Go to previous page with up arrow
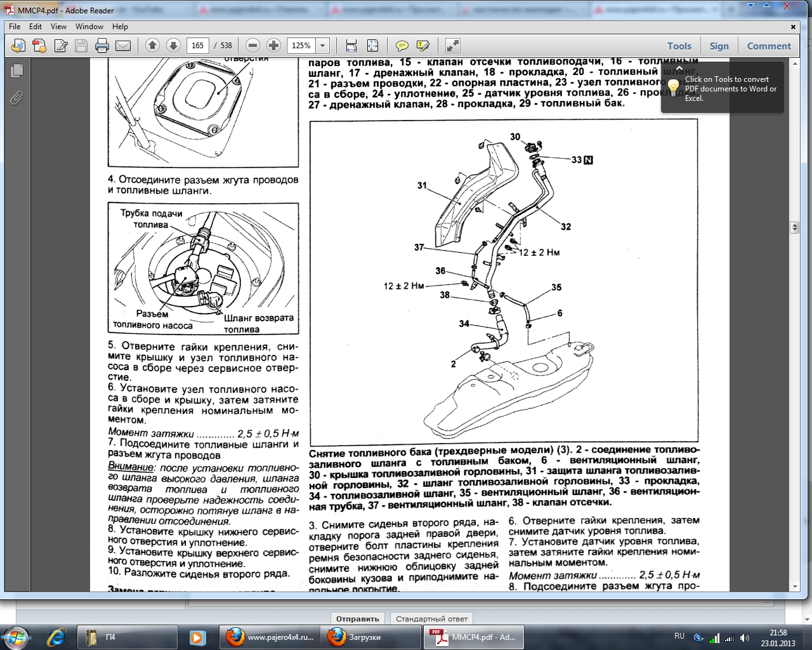 [152, 46]
